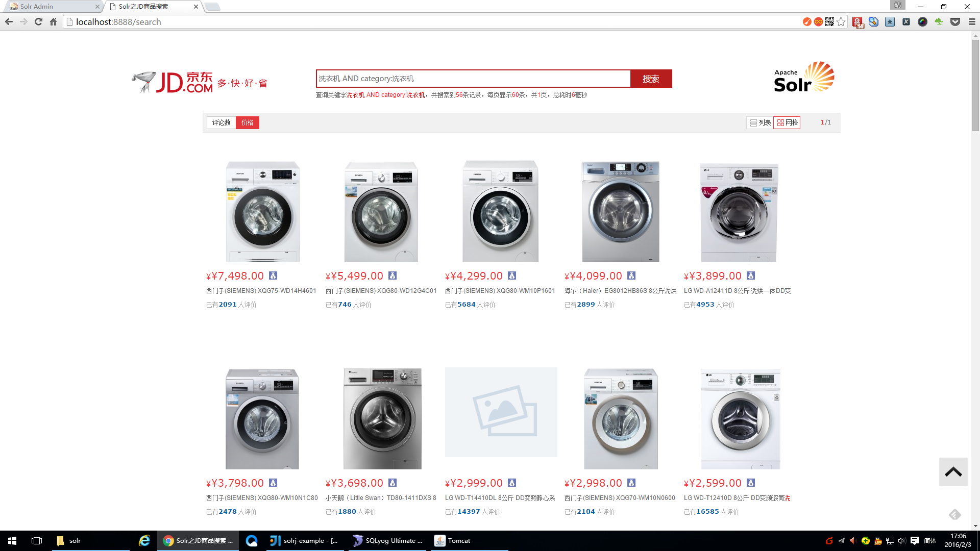980x551 pixels.
Task: Bookmark the page with the star icon
Action: click(841, 22)
